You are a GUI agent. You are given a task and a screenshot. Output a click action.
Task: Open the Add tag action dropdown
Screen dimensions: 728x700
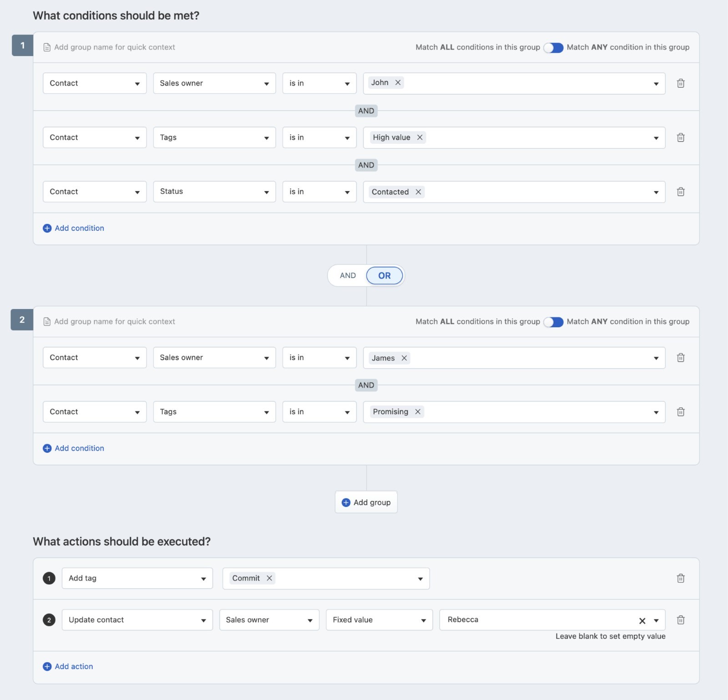137,578
